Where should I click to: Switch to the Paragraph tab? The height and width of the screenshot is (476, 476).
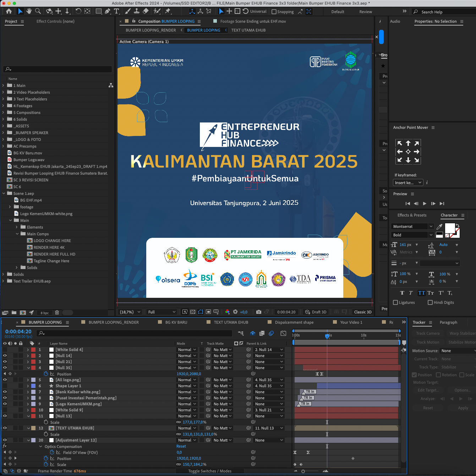448,322
